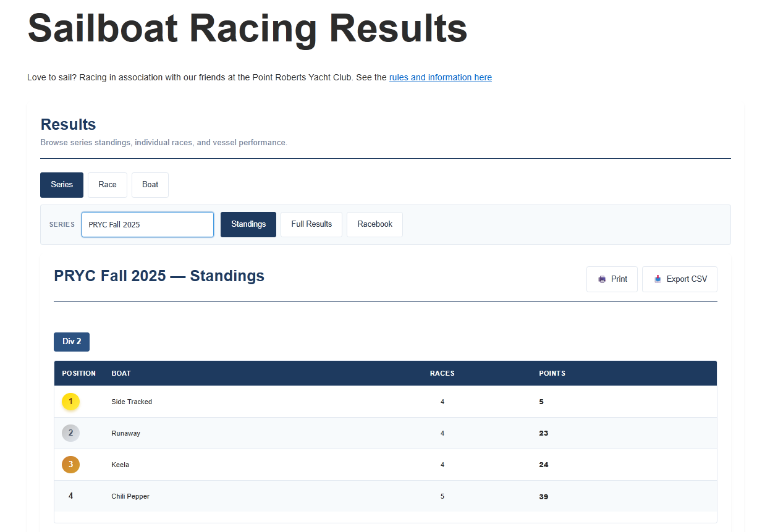
Task: Click the printer icon on Print button
Action: coord(602,279)
